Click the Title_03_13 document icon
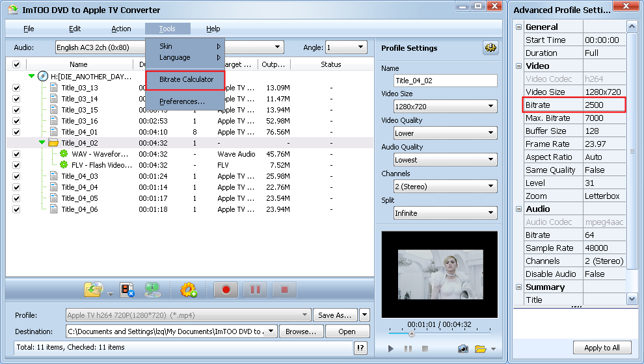This screenshot has height=364, width=644. pos(54,87)
